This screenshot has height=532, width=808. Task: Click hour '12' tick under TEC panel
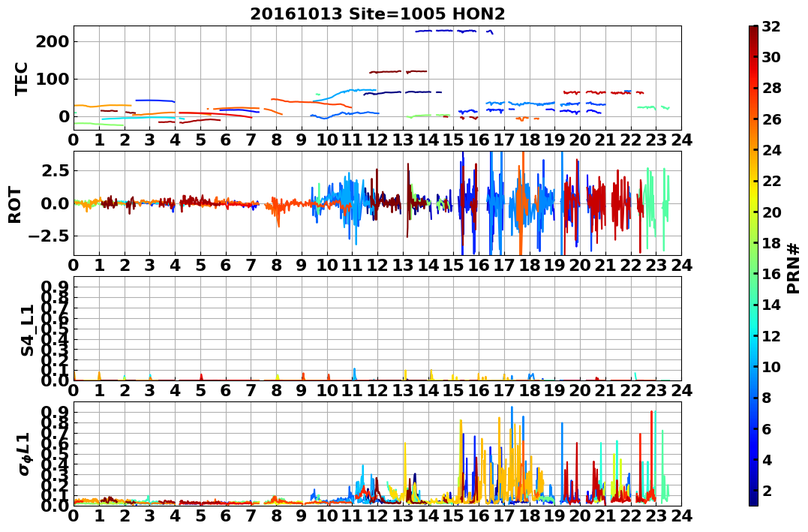377,140
